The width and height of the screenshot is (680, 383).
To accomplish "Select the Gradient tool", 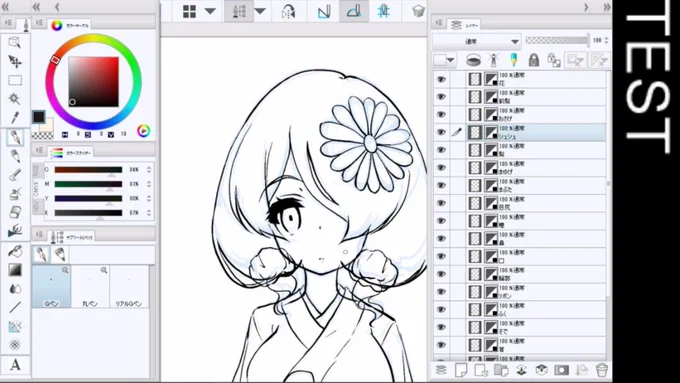I will [15, 270].
